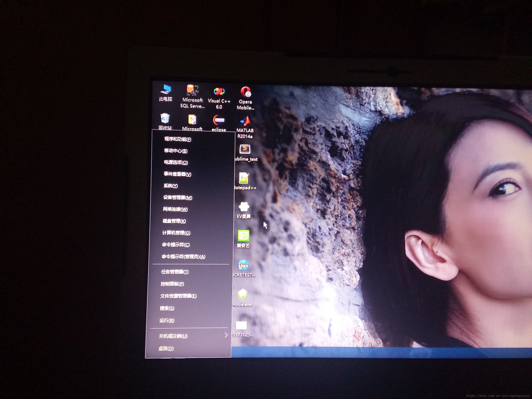This screenshot has width=532, height=399.
Task: Launch MATLAB R2014a desktop icon
Action: coord(245,121)
